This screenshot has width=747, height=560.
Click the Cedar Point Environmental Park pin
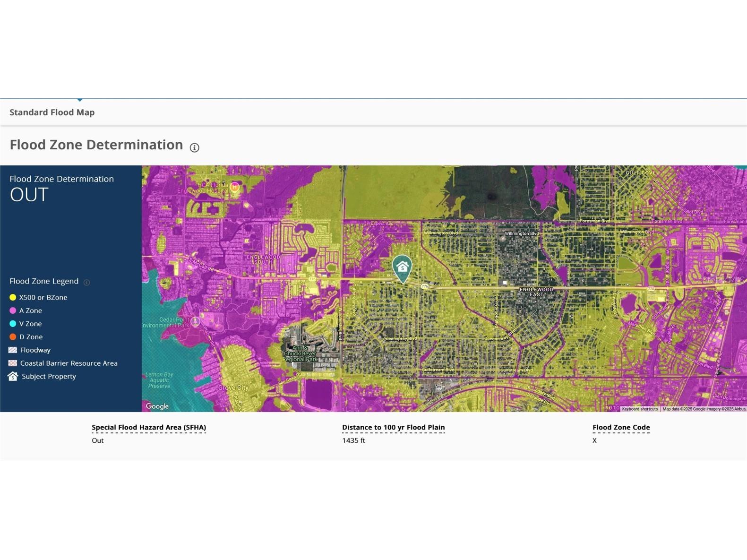tap(195, 321)
